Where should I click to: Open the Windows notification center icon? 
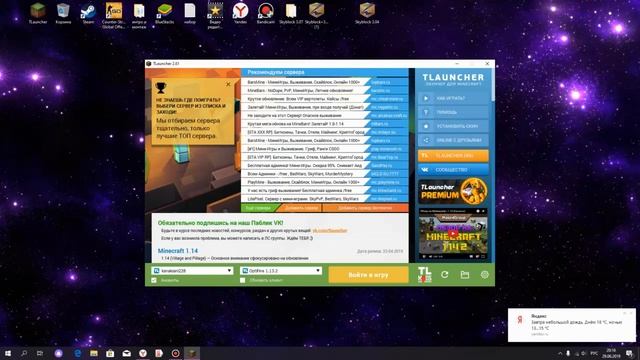pyautogui.click(x=629, y=353)
